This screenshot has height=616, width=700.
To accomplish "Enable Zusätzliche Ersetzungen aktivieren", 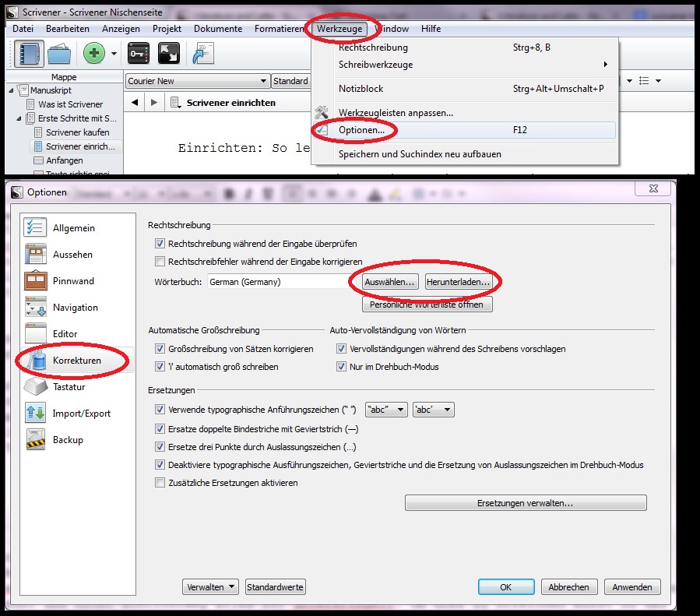I will coord(161,483).
